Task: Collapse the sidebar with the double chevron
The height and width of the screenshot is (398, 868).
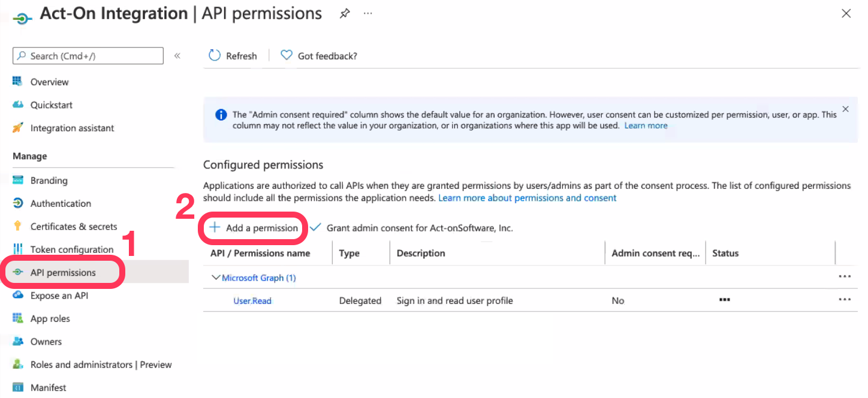Action: click(x=177, y=56)
